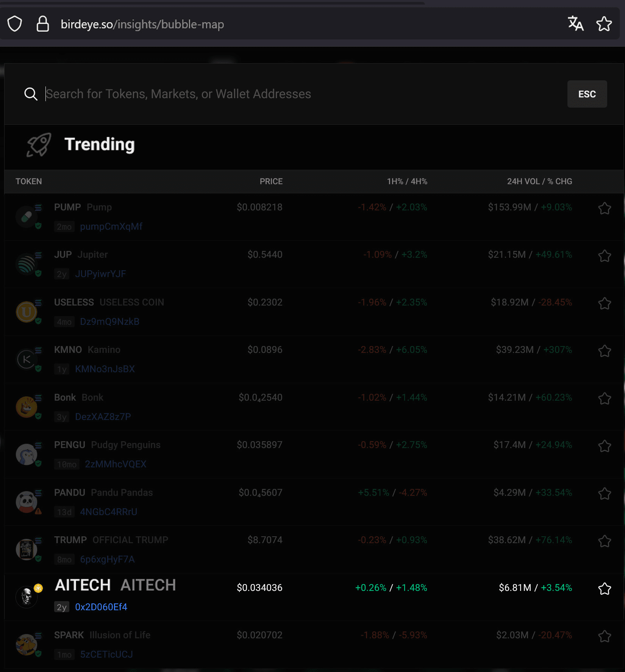The width and height of the screenshot is (625, 672).
Task: Click the JUP price $0.5440
Action: coord(265,255)
